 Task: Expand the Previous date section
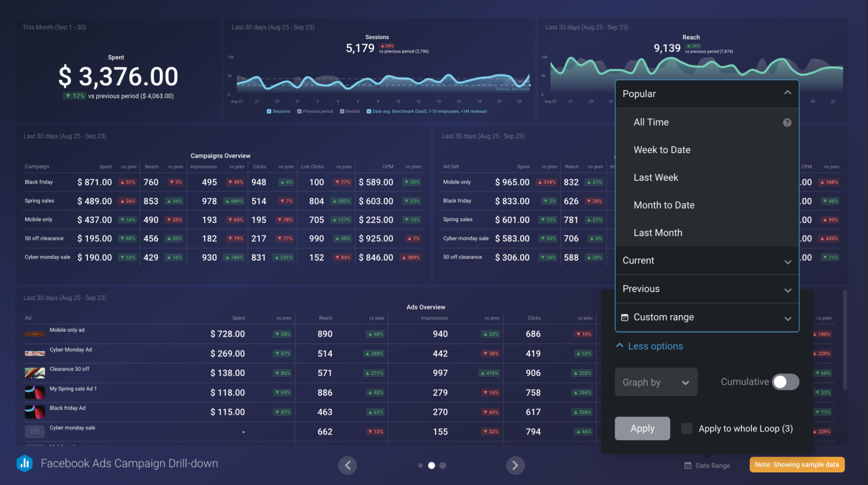point(788,290)
